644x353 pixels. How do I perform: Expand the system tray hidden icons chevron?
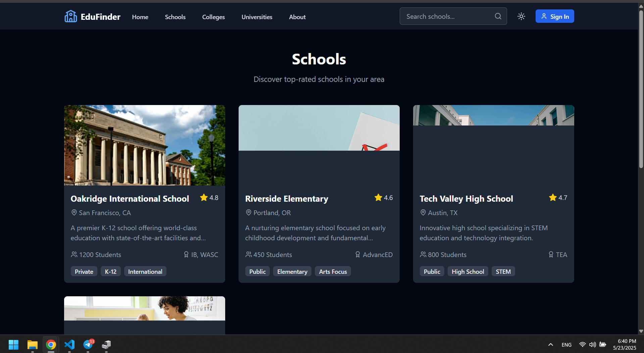(x=550, y=345)
